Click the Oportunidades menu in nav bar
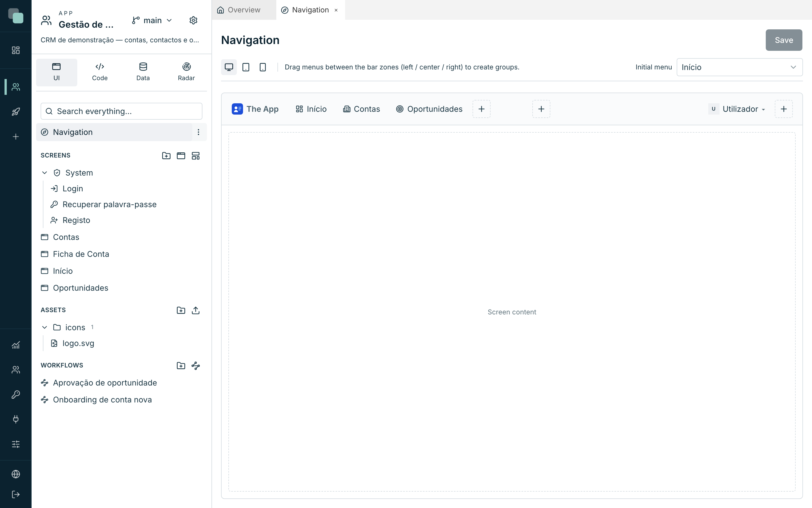Viewport: 812px width, 508px height. click(429, 109)
